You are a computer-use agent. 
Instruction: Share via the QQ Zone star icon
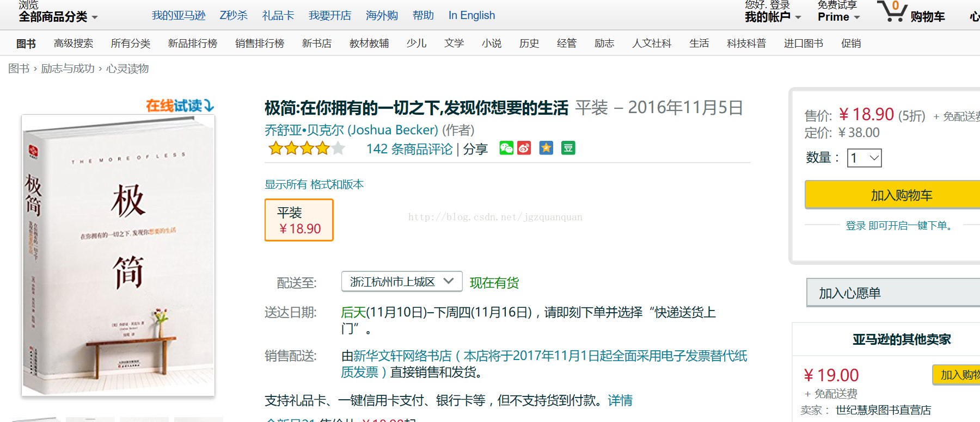click(546, 148)
